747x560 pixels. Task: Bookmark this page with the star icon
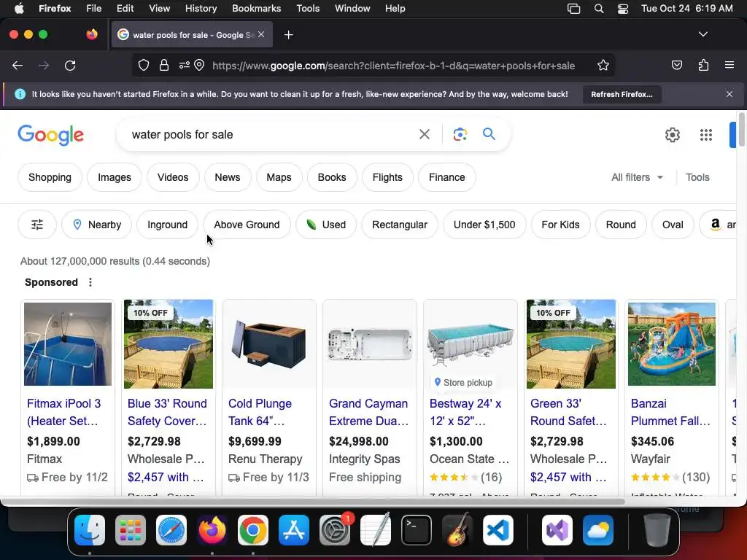point(603,65)
